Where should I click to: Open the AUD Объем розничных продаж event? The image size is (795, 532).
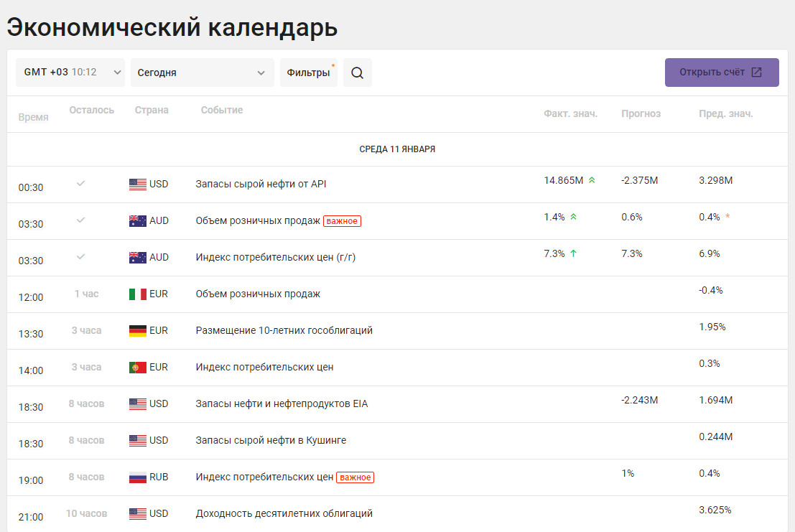258,221
